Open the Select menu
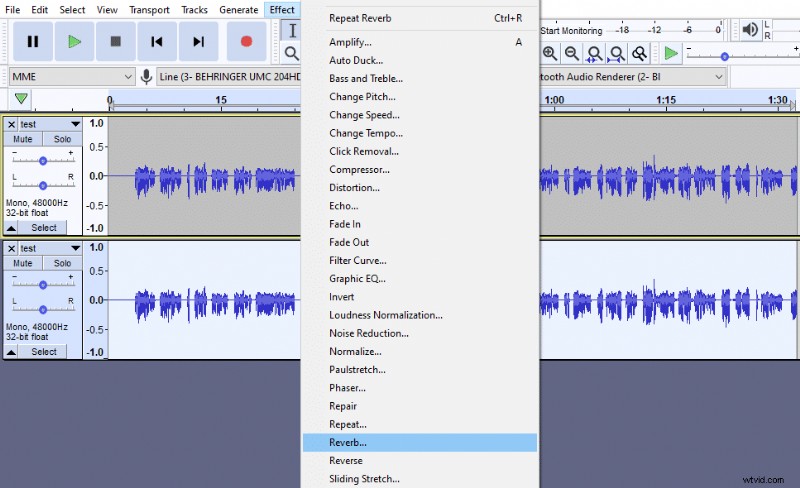This screenshot has height=488, width=800. (x=72, y=10)
